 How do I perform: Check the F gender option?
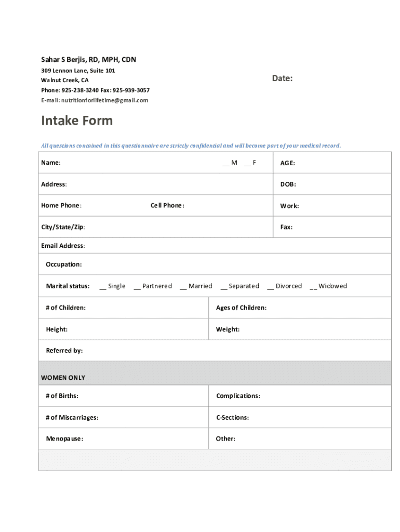pos(247,163)
